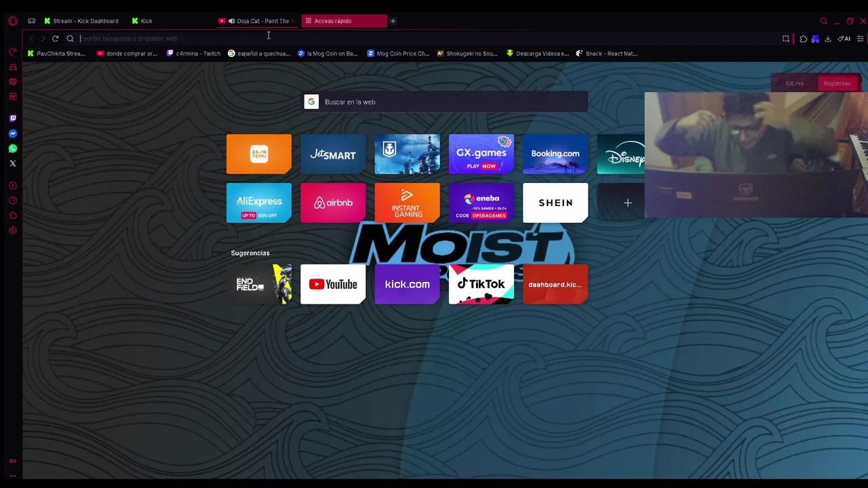The image size is (868, 488).
Task: Click the GX.me button
Action: pyautogui.click(x=795, y=83)
